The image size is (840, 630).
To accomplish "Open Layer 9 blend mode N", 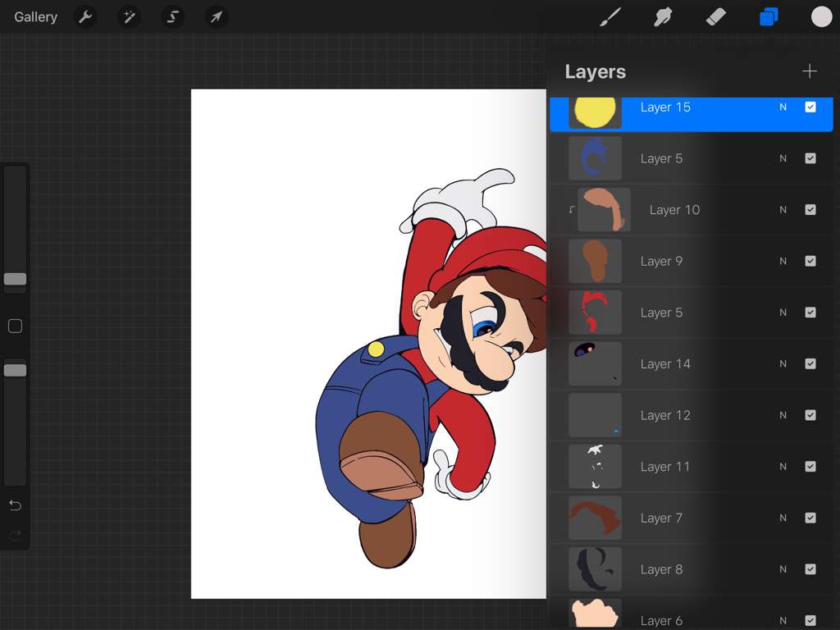I will pyautogui.click(x=783, y=262).
